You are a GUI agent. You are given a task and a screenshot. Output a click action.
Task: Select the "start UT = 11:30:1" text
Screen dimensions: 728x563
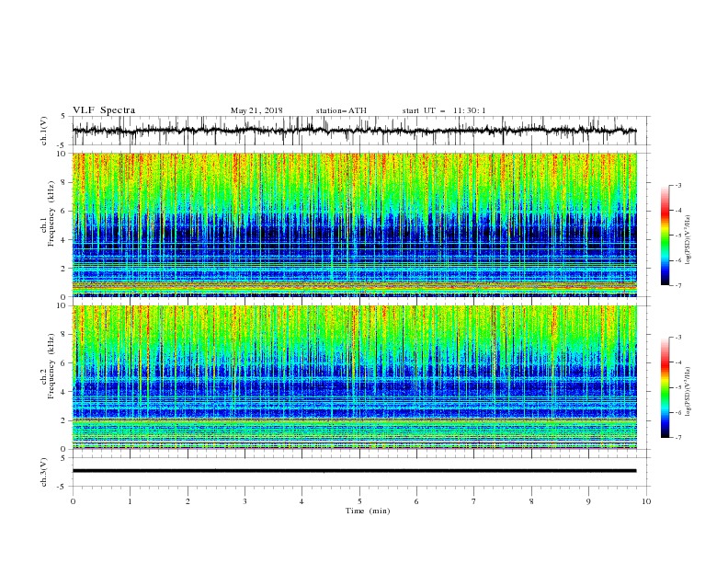[x=444, y=110]
